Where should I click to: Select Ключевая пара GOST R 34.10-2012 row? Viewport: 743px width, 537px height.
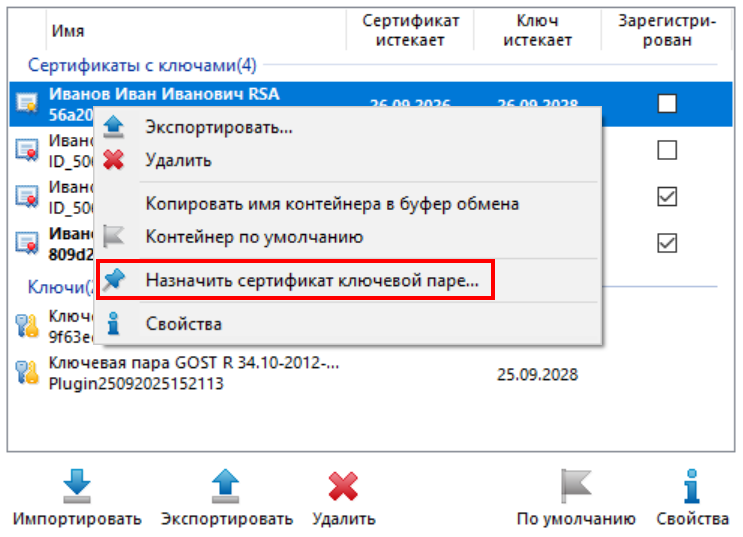point(194,374)
